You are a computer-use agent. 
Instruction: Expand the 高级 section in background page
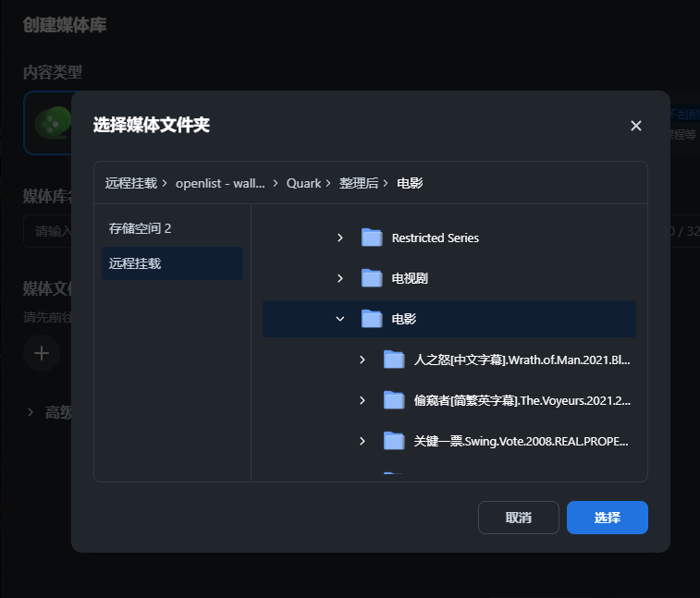31,412
